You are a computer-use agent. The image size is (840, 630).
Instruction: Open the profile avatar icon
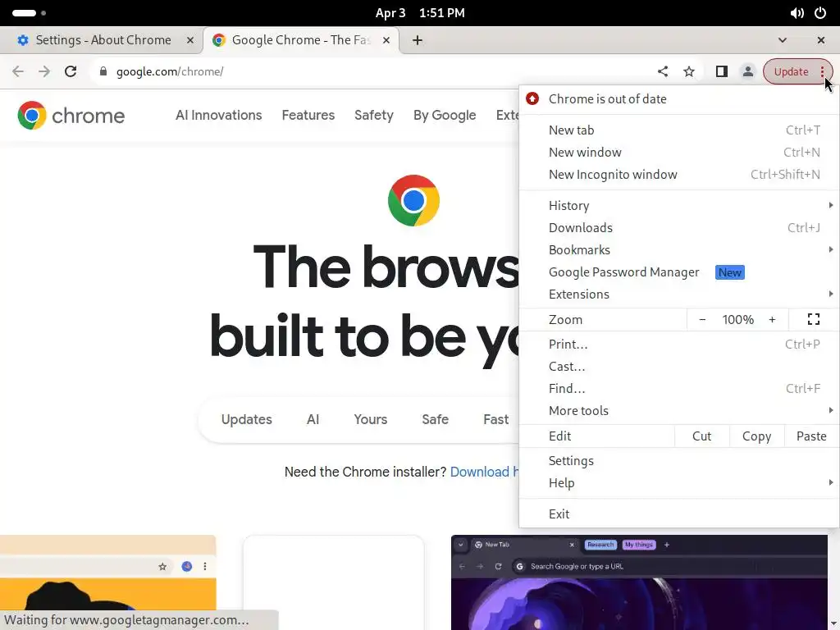pyautogui.click(x=748, y=71)
